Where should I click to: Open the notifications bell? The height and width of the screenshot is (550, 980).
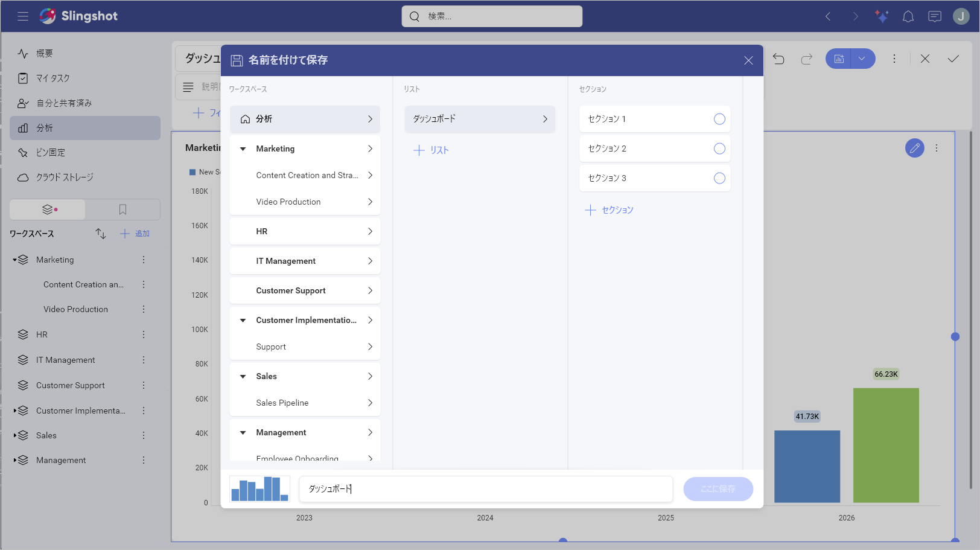click(908, 16)
